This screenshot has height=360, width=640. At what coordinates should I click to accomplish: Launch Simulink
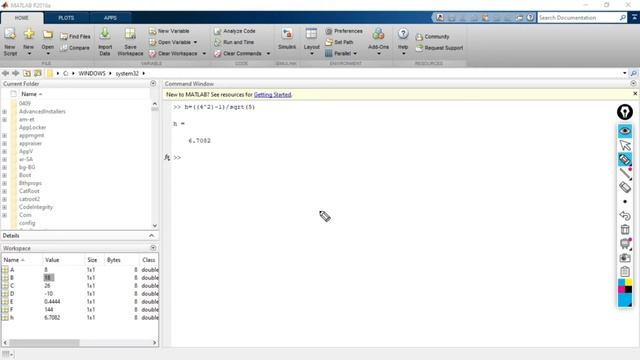[x=287, y=39]
